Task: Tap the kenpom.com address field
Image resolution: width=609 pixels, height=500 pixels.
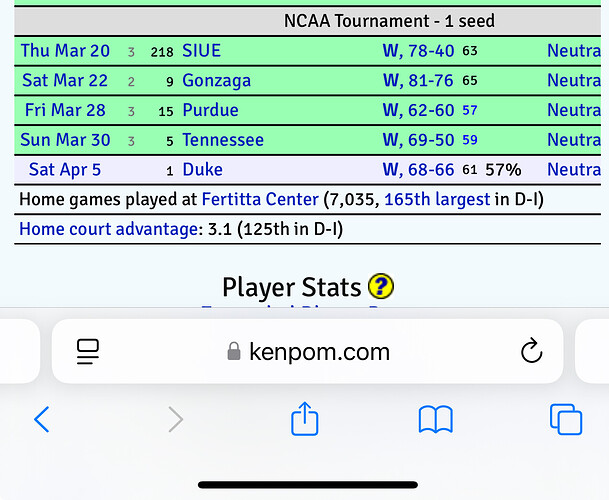Action: click(307, 352)
